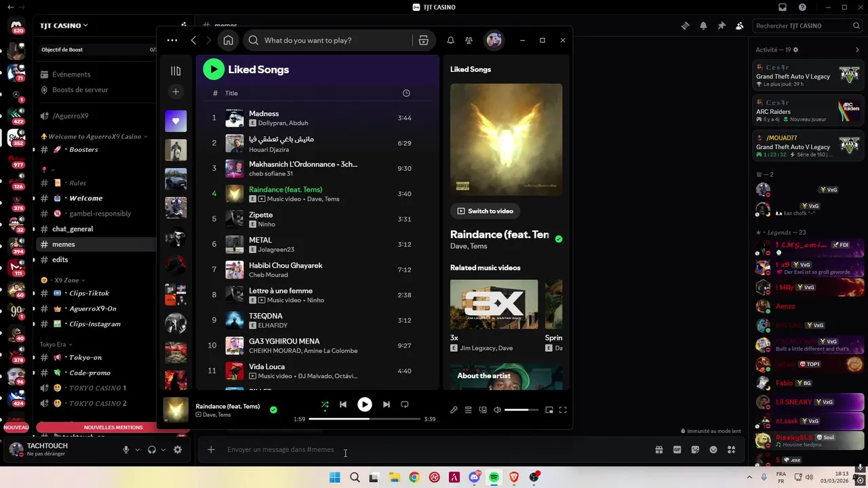This screenshot has height=488, width=868.
Task: Show pinned messages in Discord
Action: click(x=722, y=26)
